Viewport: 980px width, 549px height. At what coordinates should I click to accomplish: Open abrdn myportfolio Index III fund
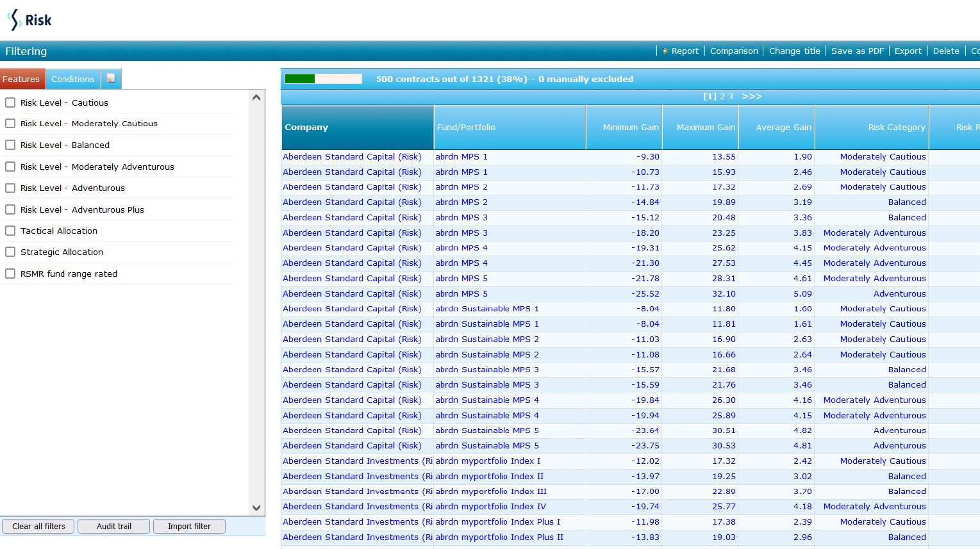491,491
